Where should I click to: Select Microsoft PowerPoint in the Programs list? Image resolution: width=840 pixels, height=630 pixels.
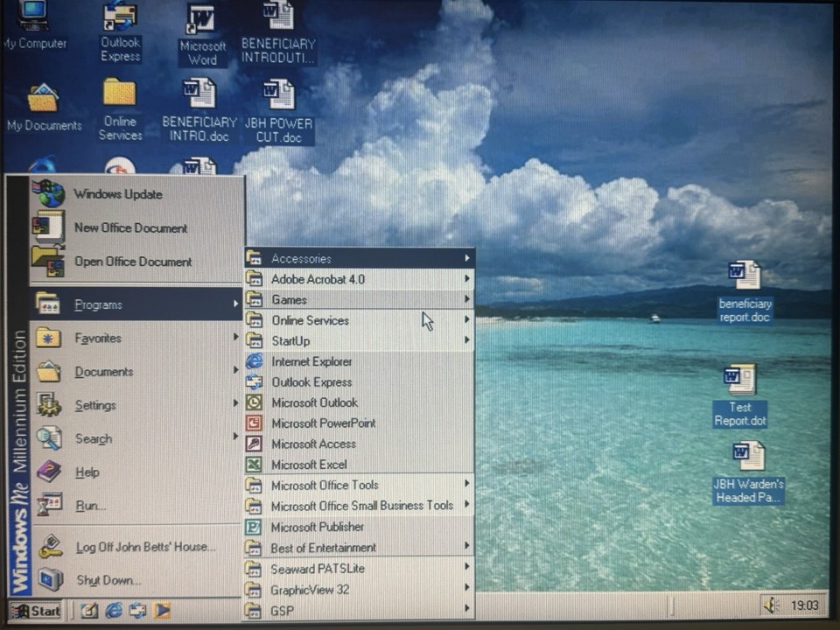click(x=324, y=423)
